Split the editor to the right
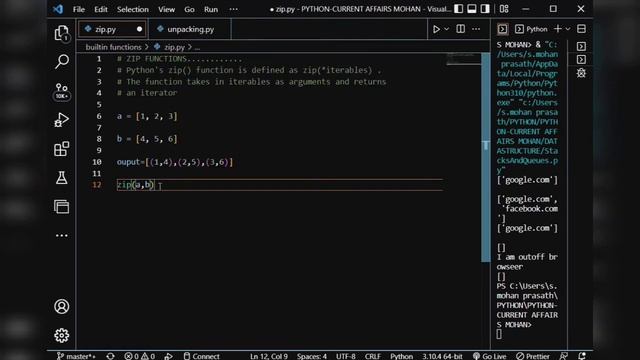 (460, 29)
